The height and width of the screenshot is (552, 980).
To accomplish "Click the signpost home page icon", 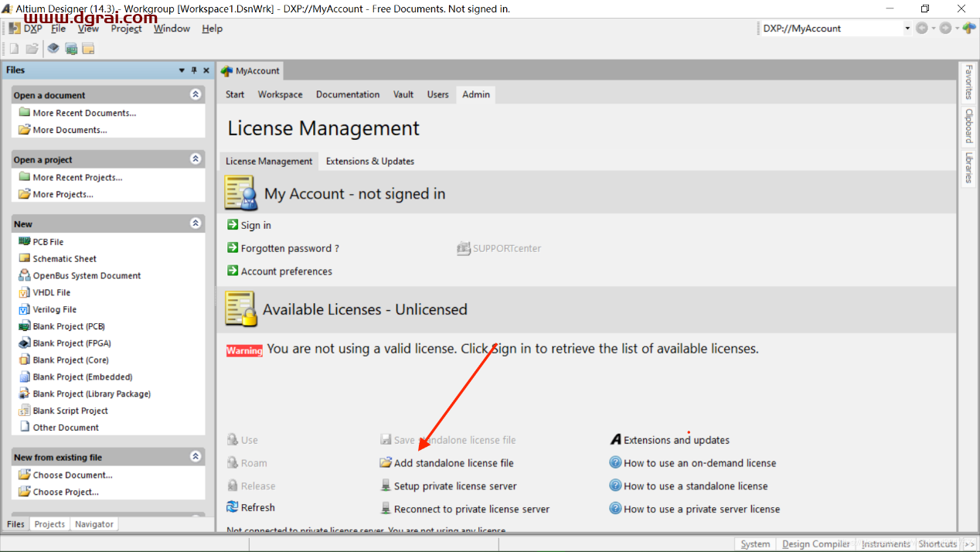I will (969, 29).
